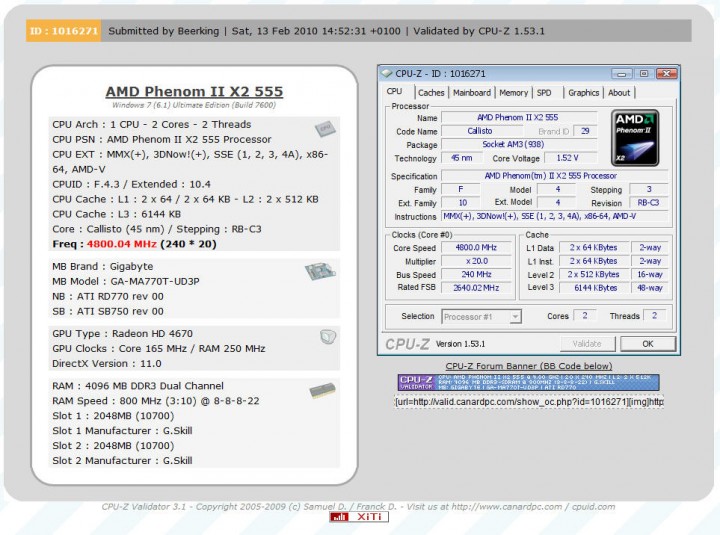Viewport: 720px width, 535px height.
Task: Click the Multiplier x 20.0 field
Action: (x=476, y=261)
